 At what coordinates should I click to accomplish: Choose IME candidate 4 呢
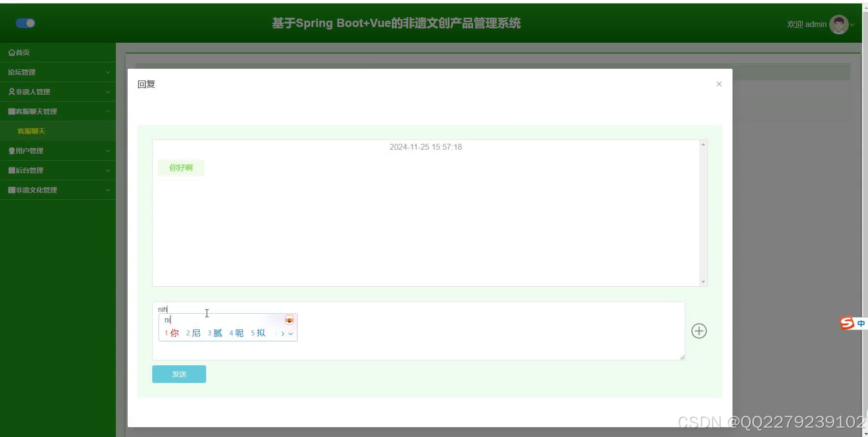(237, 333)
